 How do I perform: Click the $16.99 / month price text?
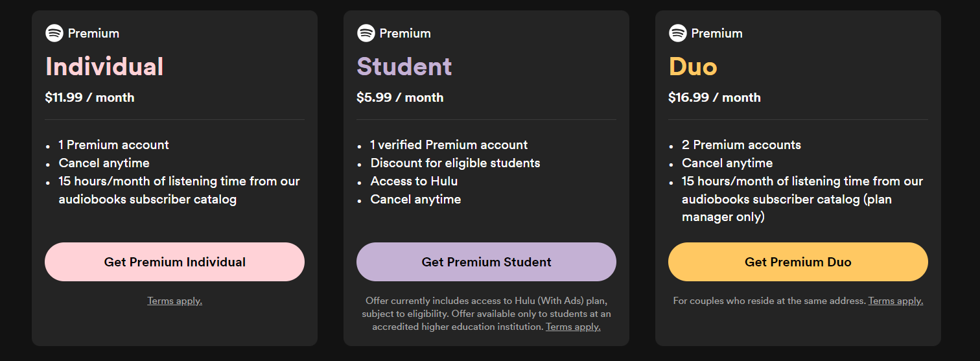click(x=714, y=98)
